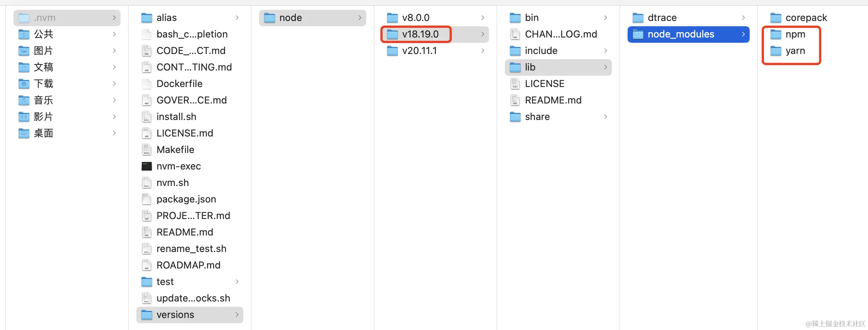Select the 桌面 desktop folder
Viewport: 868px width, 330px height.
tap(43, 133)
